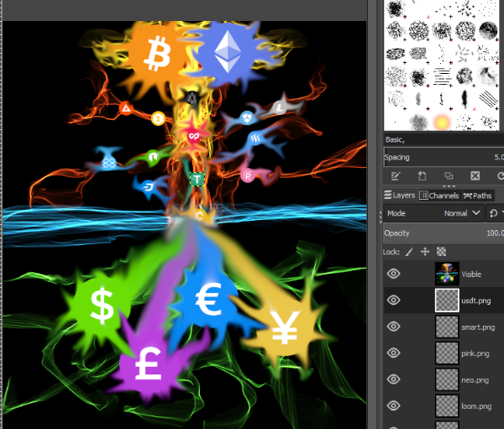Select the horizontal lines texture brush
This screenshot has width=504, height=429.
pyautogui.click(x=442, y=76)
